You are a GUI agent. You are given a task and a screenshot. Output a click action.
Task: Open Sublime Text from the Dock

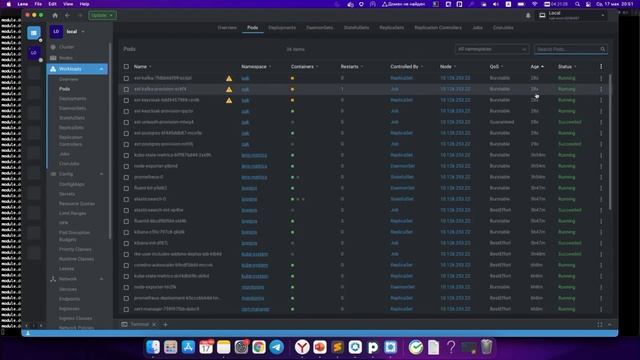click(x=338, y=347)
